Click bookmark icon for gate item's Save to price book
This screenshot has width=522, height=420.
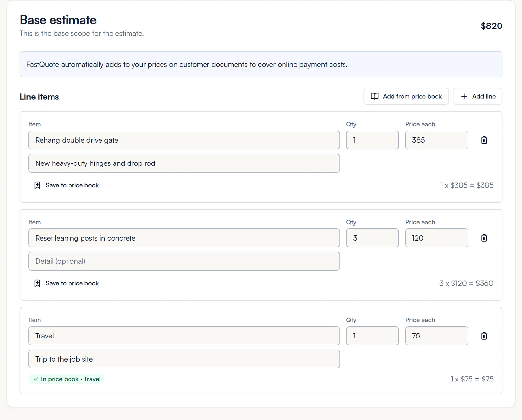click(x=37, y=185)
